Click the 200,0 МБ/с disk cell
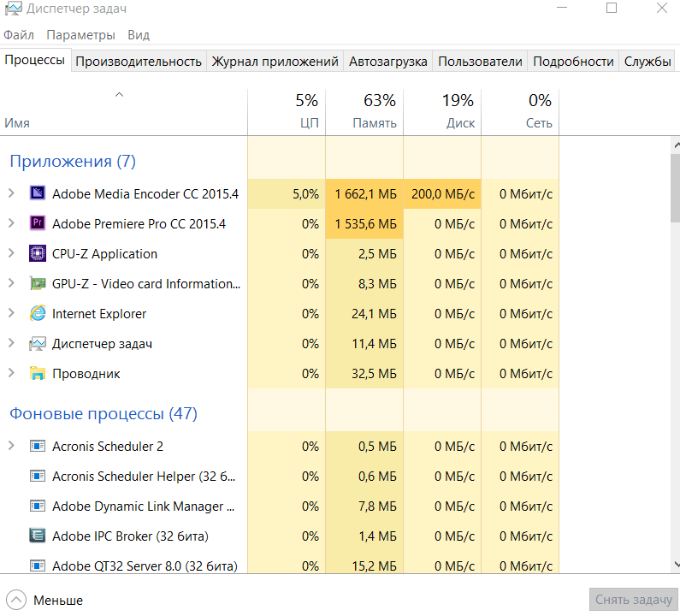The image size is (680, 616). 442,193
